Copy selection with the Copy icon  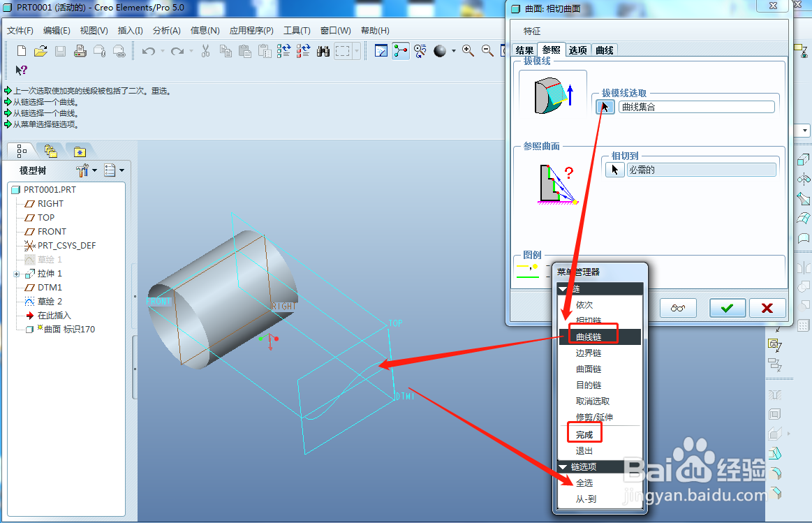(x=226, y=51)
